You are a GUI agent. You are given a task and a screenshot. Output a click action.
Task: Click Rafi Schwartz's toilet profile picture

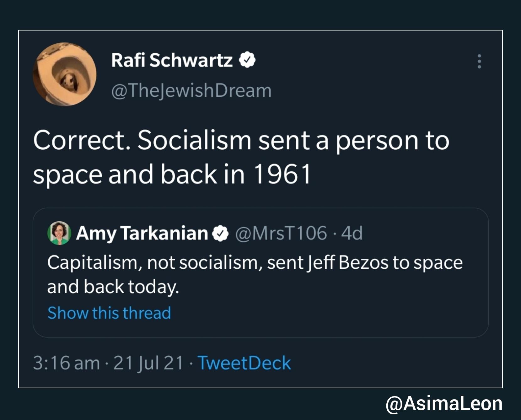pos(65,74)
